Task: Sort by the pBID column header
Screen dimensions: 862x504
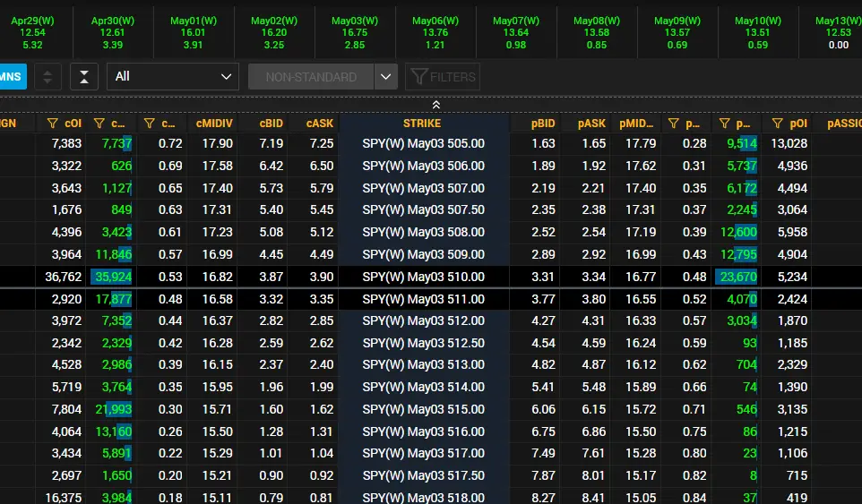Action: pyautogui.click(x=543, y=124)
